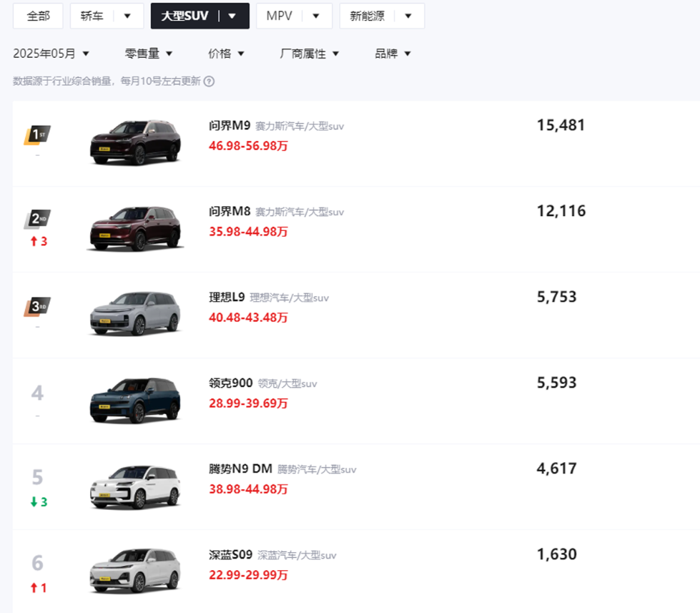Image resolution: width=700 pixels, height=613 pixels.
Task: Click sales figure 12,116
Action: click(x=561, y=211)
